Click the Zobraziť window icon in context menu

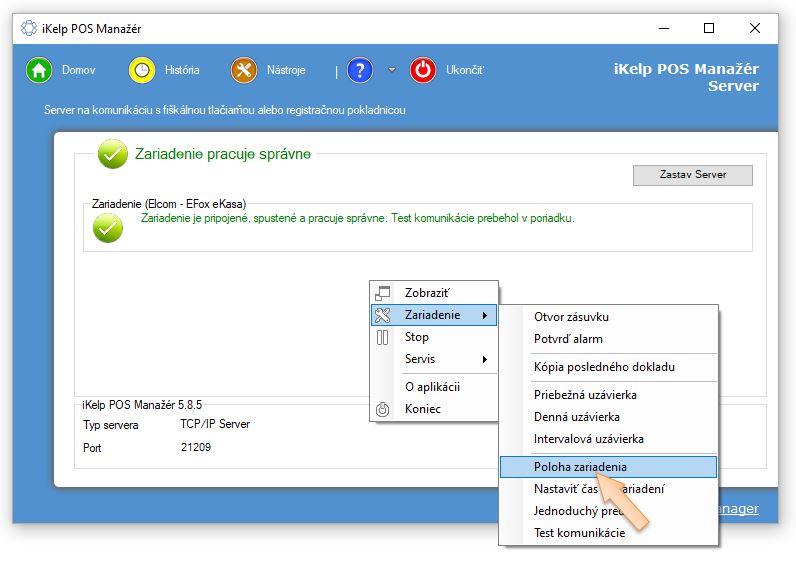point(383,293)
